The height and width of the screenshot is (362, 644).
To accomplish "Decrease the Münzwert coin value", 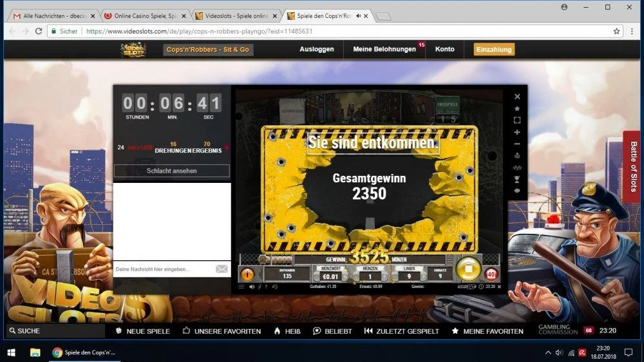I will pyautogui.click(x=317, y=277).
